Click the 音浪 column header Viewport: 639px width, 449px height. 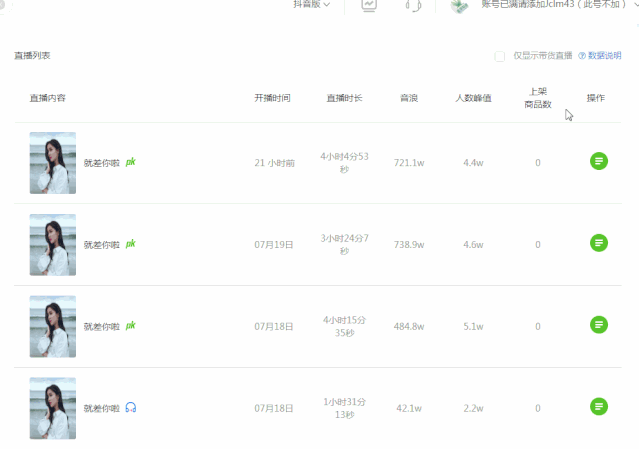[409, 98]
